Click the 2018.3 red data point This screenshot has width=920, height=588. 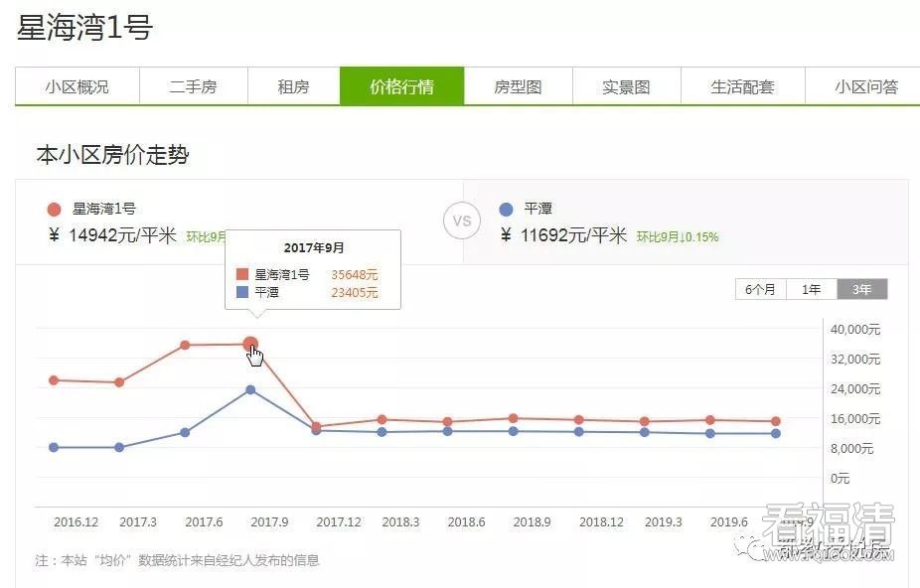click(x=382, y=419)
